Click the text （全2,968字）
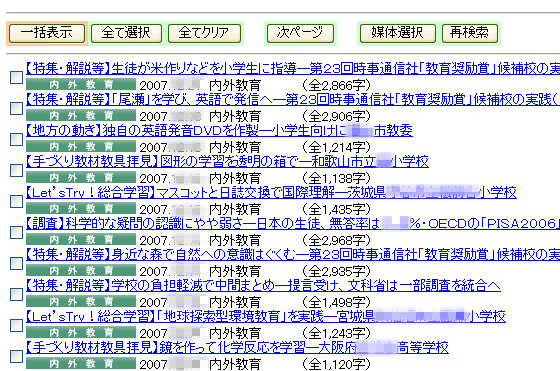The image size is (560, 371). [x=336, y=240]
